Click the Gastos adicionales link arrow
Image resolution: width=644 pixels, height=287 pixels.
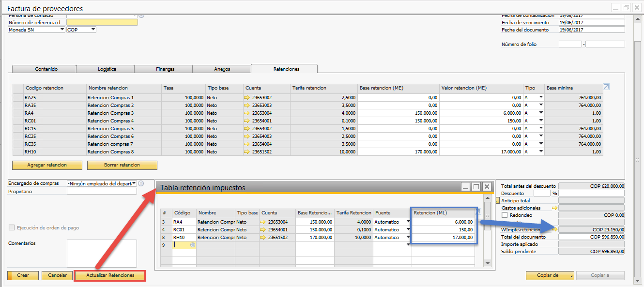pyautogui.click(x=555, y=208)
